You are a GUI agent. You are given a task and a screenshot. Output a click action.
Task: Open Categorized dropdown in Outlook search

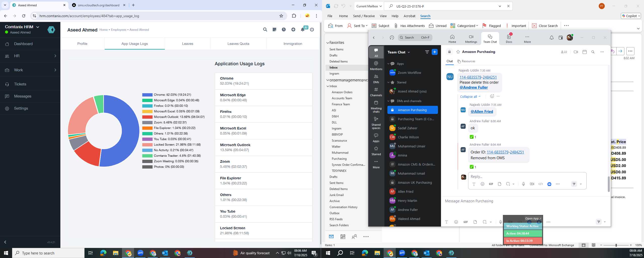(x=464, y=26)
